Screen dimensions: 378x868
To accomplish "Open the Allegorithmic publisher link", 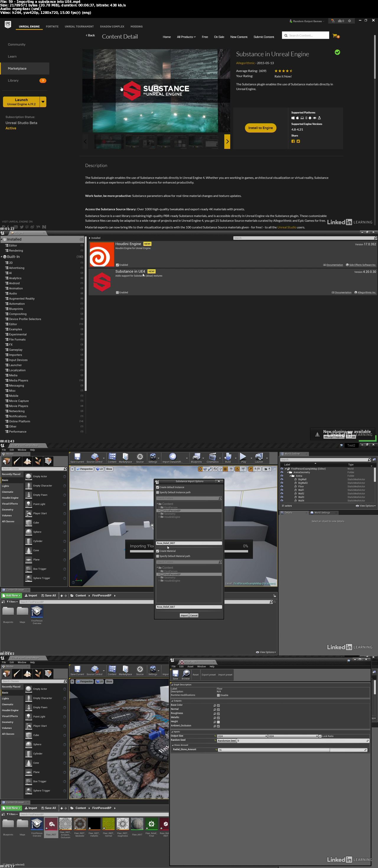I will pyautogui.click(x=245, y=63).
